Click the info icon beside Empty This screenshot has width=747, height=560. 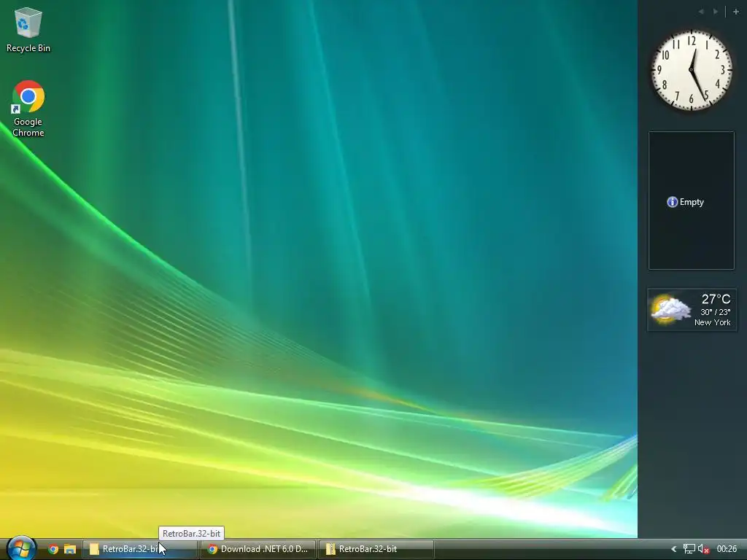point(672,202)
